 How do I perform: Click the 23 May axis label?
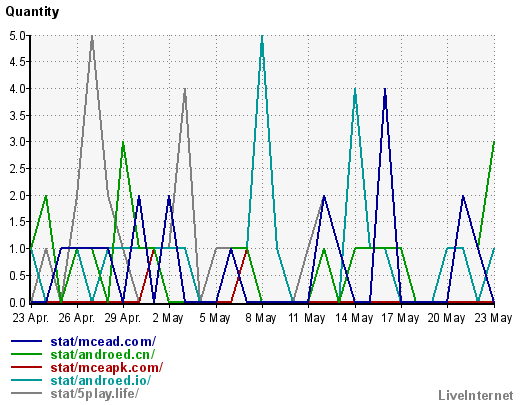[x=493, y=318]
